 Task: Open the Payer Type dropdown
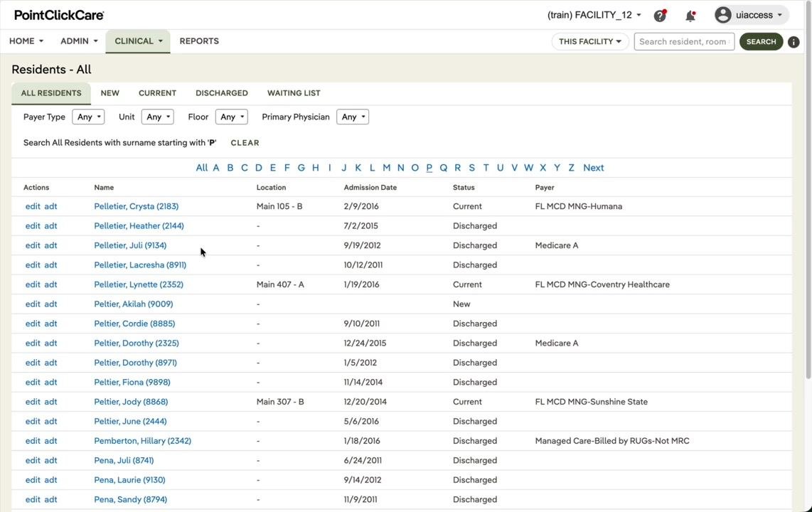[88, 117]
